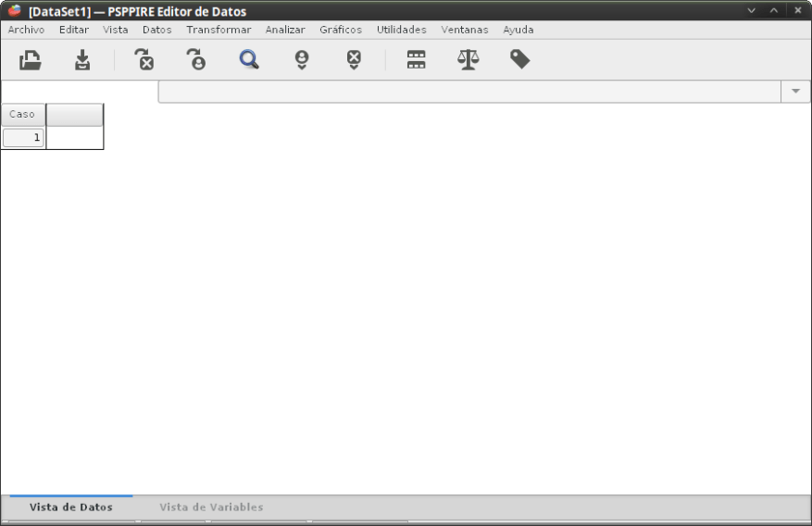Open the Transformar menu
This screenshot has width=812, height=526.
[219, 30]
